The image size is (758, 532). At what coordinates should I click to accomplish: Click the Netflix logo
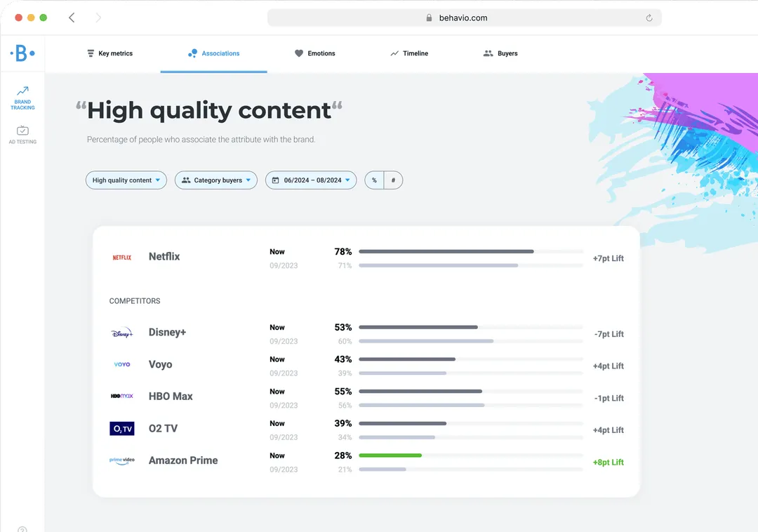point(122,258)
